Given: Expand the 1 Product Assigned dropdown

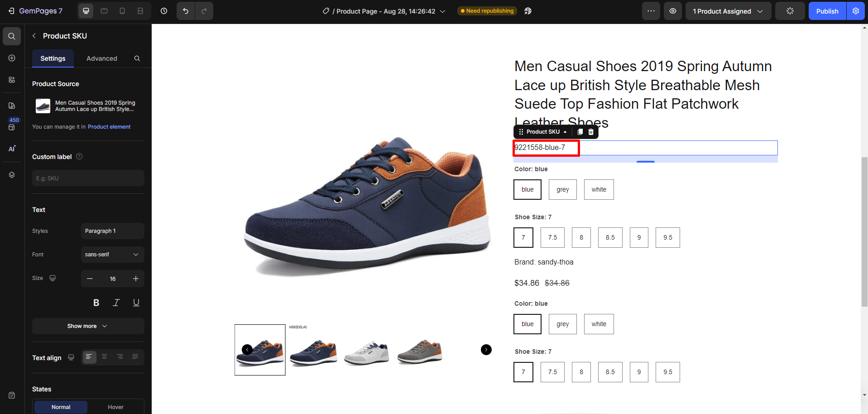Looking at the screenshot, I should tap(728, 11).
